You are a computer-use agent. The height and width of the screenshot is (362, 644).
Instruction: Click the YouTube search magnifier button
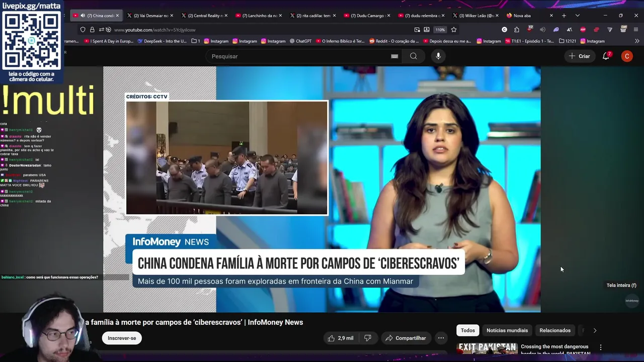coord(414,56)
